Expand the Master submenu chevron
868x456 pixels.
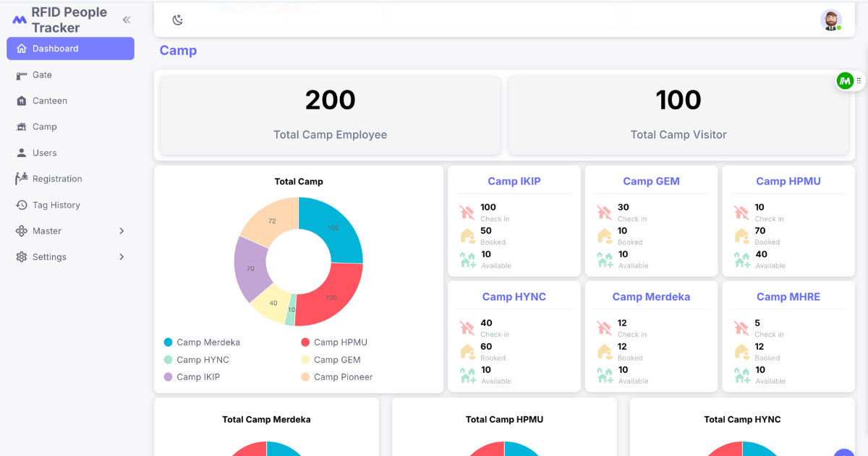(x=122, y=231)
